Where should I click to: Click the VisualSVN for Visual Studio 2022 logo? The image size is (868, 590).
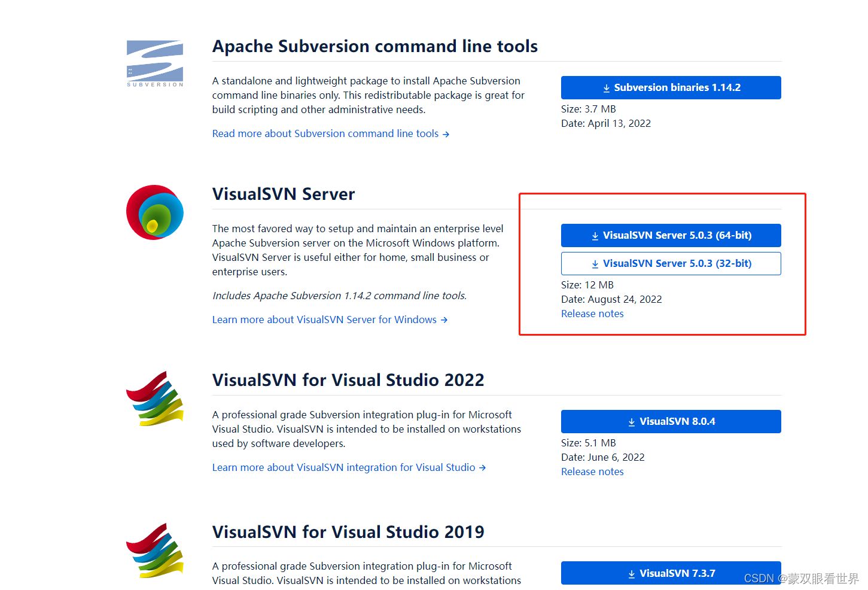[x=155, y=399]
